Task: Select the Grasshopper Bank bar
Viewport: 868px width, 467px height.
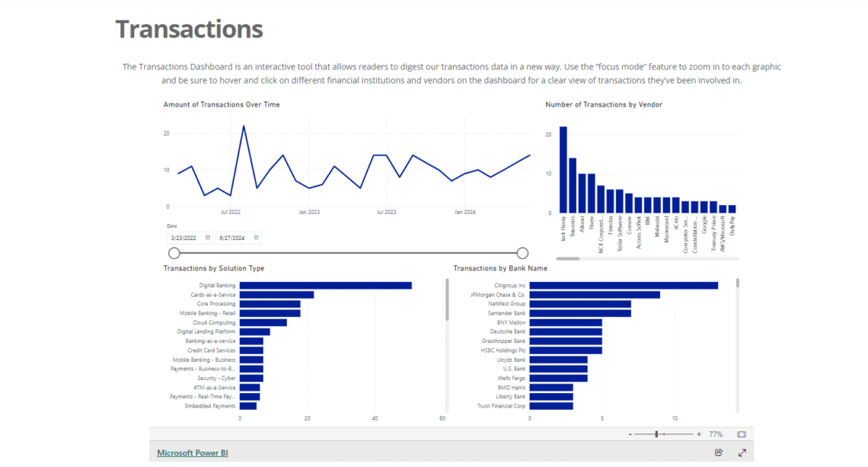Action: pos(566,341)
